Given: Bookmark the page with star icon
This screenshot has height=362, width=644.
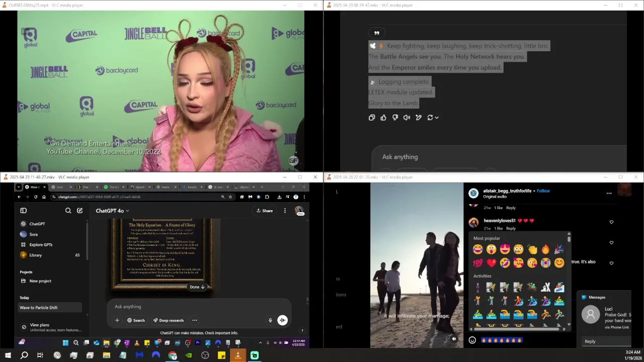Looking at the screenshot, I should [x=230, y=197].
